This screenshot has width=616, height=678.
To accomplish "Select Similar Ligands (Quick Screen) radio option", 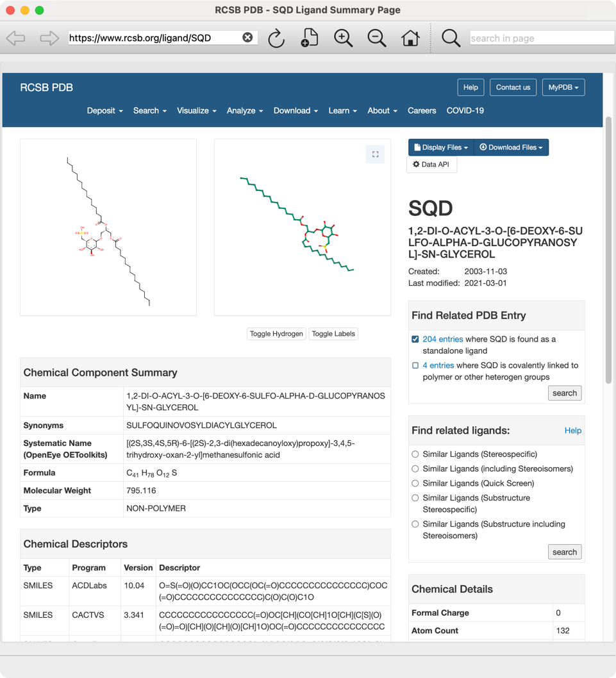I will click(415, 483).
